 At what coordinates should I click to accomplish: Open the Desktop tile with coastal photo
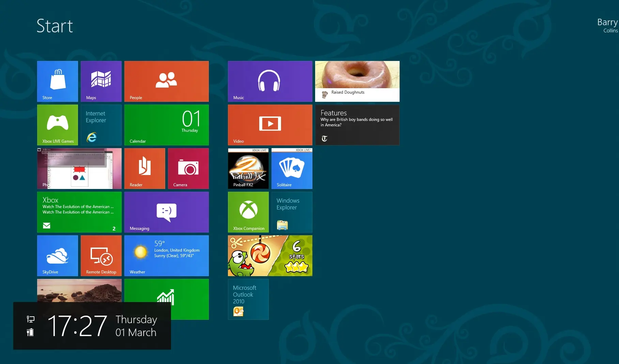coord(79,290)
